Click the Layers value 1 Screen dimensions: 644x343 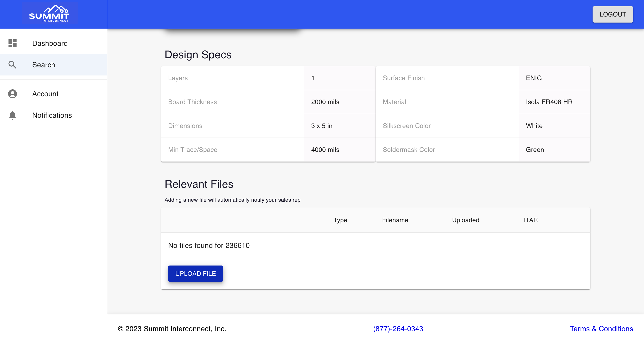pos(313,78)
